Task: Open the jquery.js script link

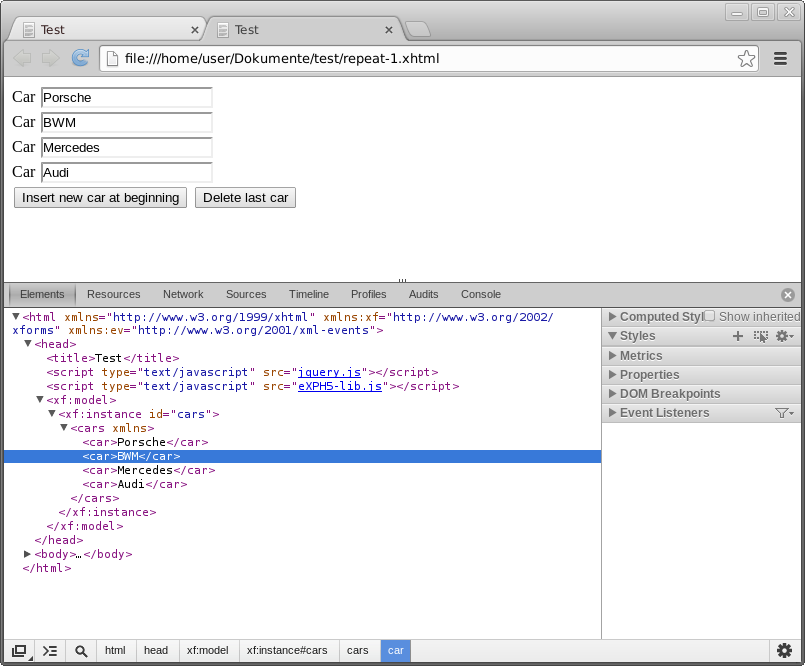Action: pyautogui.click(x=330, y=372)
